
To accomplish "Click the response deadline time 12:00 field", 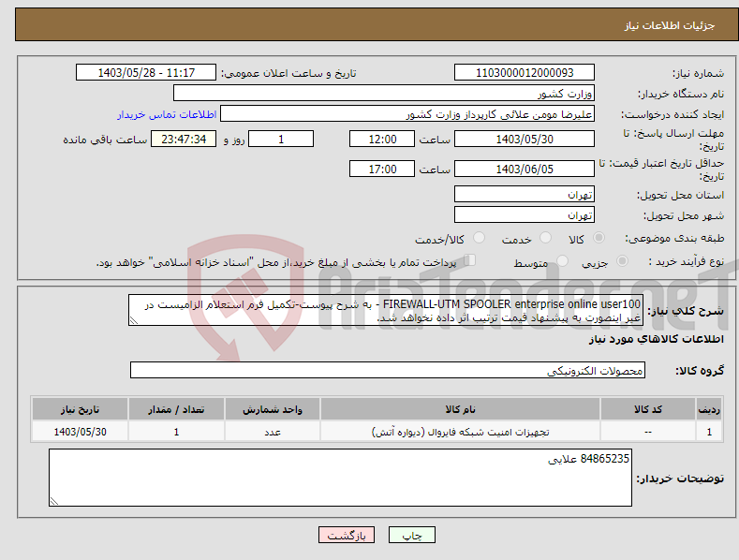I will point(382,139).
